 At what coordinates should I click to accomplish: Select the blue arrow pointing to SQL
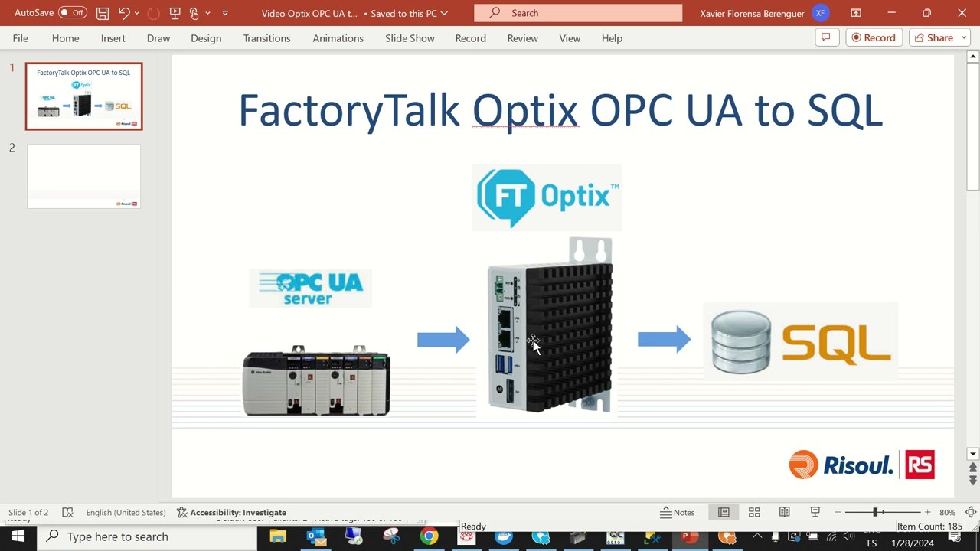[x=664, y=340]
